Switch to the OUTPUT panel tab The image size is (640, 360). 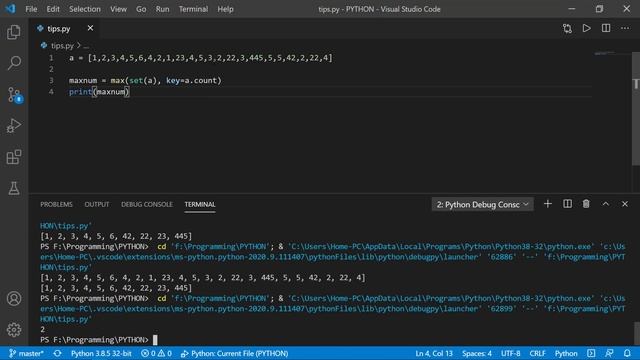97,204
